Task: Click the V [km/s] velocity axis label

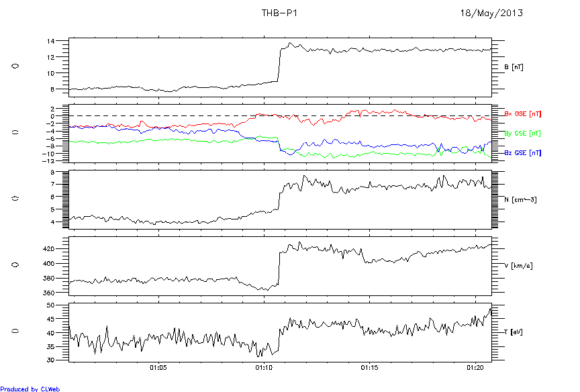Action: [x=519, y=266]
